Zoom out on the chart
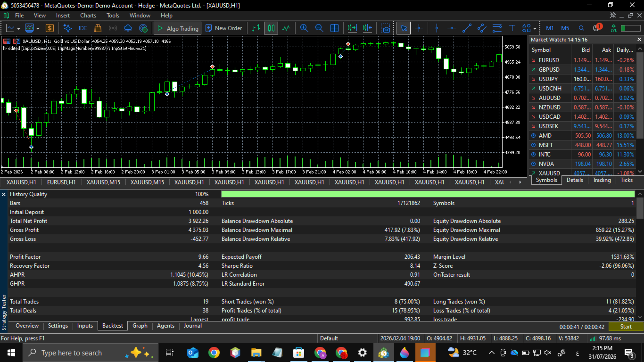The image size is (644, 362). pyautogui.click(x=319, y=28)
